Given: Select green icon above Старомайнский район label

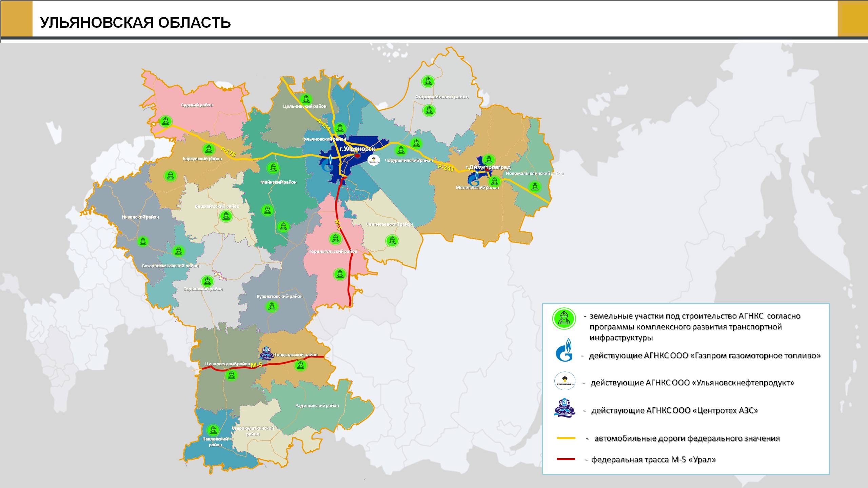Looking at the screenshot, I should (428, 82).
